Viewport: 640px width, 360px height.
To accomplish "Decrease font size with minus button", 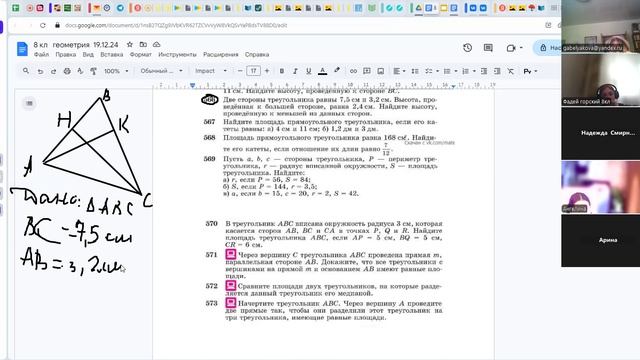I will coord(240,71).
